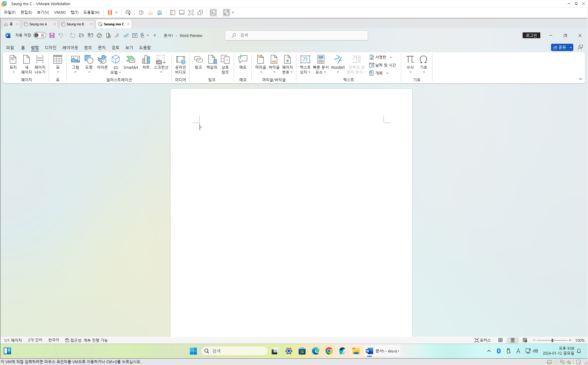Insert a link (링크) icon
Image resolution: width=588 pixels, height=365 pixels.
pyautogui.click(x=198, y=62)
